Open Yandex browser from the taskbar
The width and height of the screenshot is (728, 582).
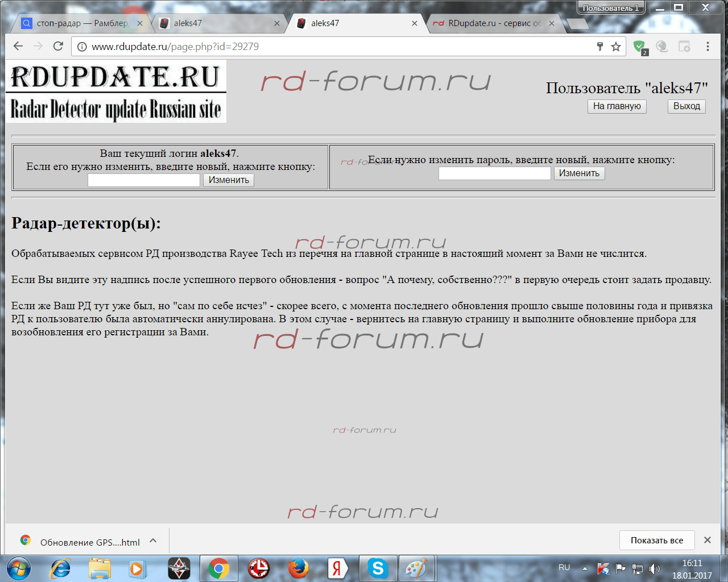(x=338, y=568)
